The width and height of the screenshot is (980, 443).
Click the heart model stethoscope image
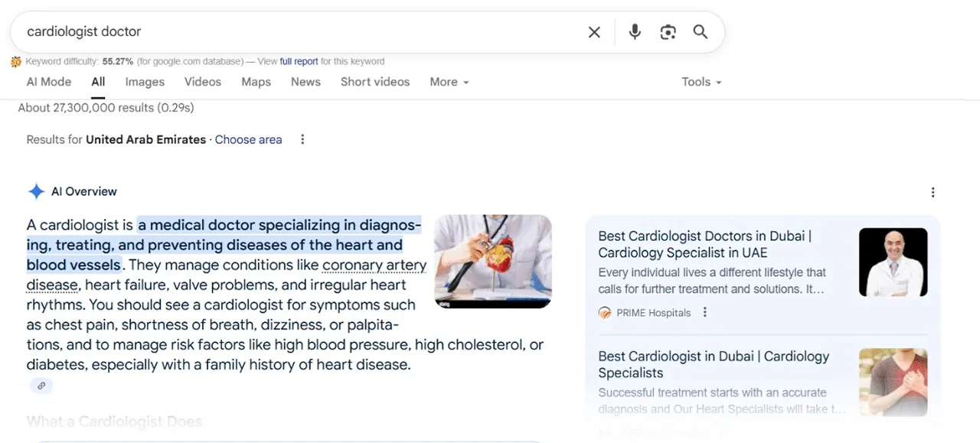(493, 261)
